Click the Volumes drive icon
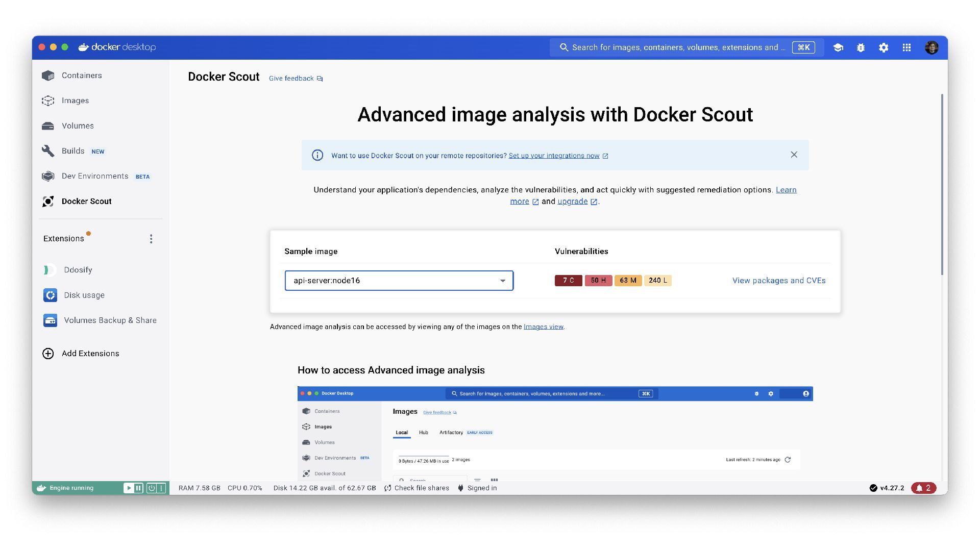 coord(48,126)
